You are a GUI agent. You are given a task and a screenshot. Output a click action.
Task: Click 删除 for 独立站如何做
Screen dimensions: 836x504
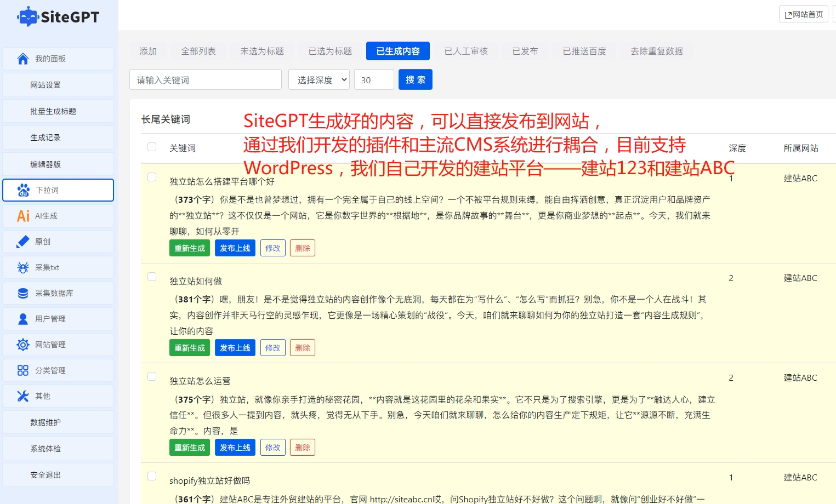click(x=303, y=348)
